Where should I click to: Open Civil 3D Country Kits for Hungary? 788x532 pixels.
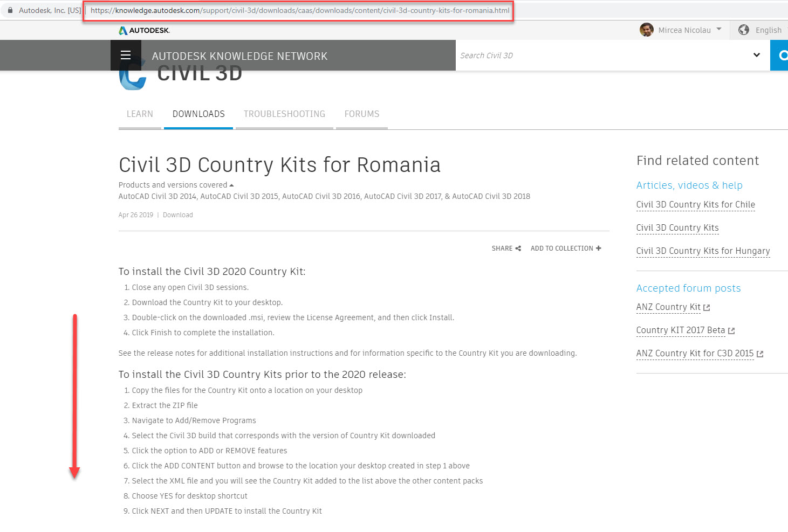coord(703,251)
